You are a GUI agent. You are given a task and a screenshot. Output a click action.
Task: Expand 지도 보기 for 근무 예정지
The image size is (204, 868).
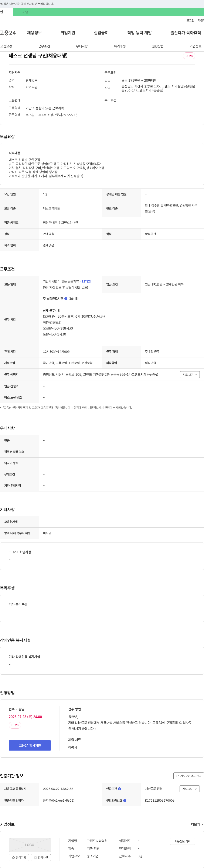(190, 374)
